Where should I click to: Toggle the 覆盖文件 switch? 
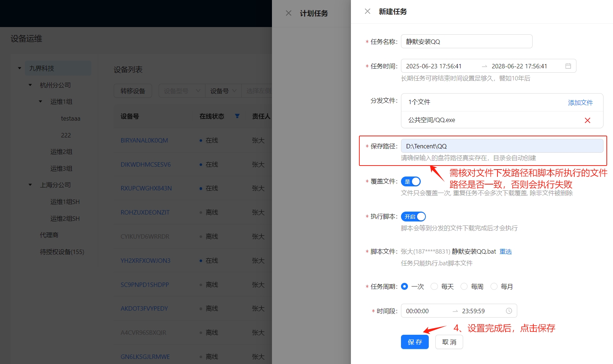pyautogui.click(x=411, y=182)
